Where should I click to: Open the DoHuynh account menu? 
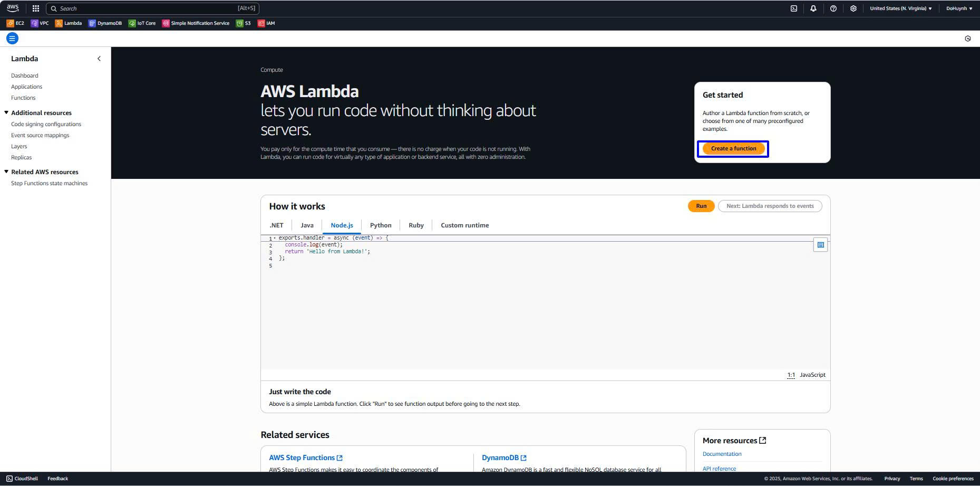[959, 8]
